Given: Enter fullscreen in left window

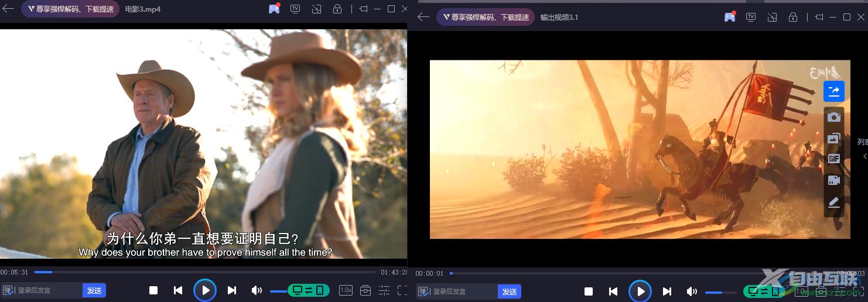Looking at the screenshot, I should coord(402,290).
